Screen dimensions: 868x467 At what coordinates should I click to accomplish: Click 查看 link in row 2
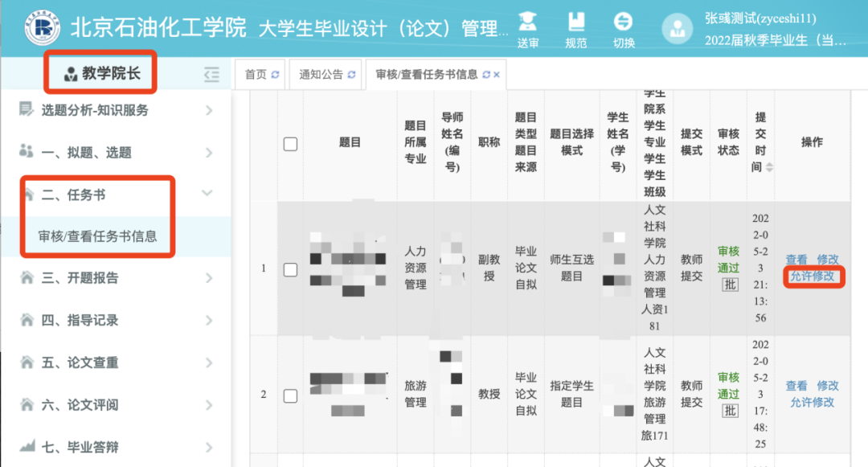coord(796,386)
